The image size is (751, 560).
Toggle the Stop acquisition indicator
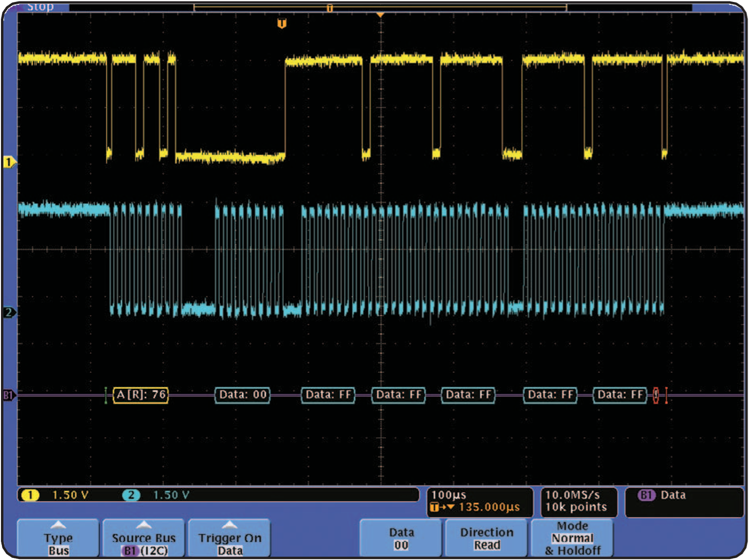40,7
